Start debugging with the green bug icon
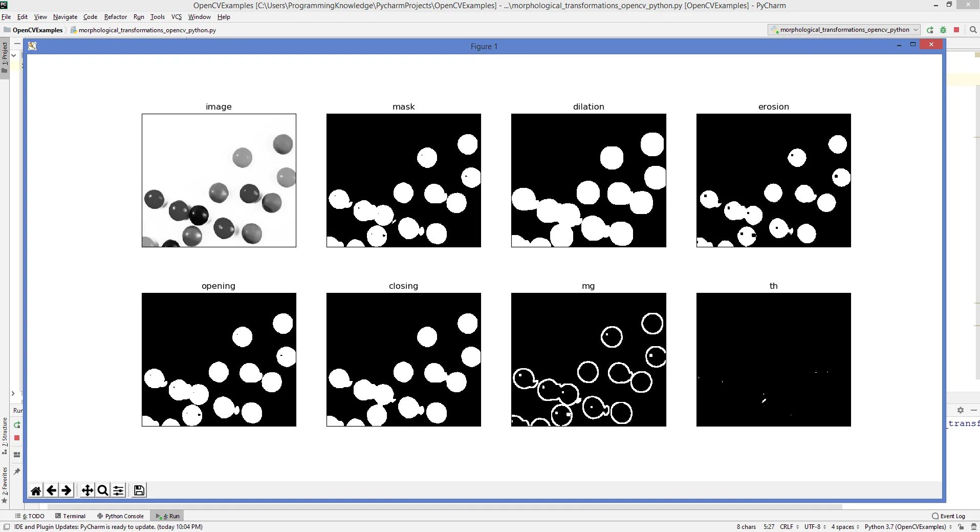This screenshot has height=532, width=980. (943, 30)
